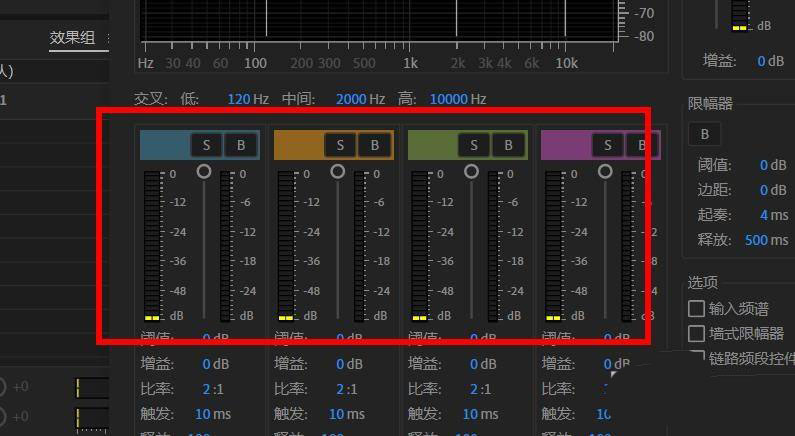Screen dimensions: 795x436
Task: Click the high crossover 10000 Hz value
Action: 448,99
